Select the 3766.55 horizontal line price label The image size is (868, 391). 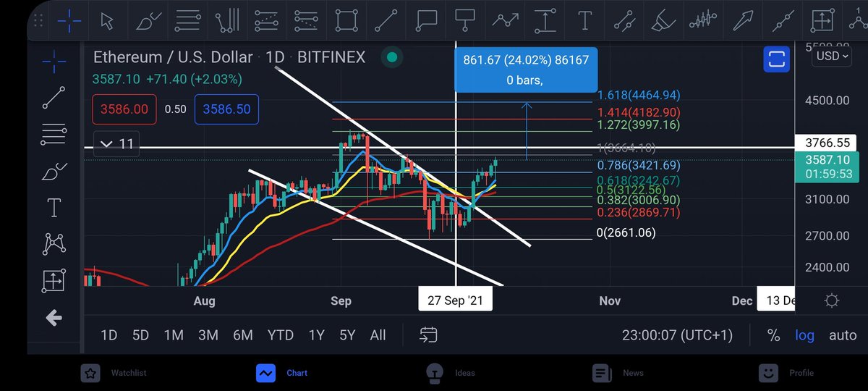click(x=827, y=143)
